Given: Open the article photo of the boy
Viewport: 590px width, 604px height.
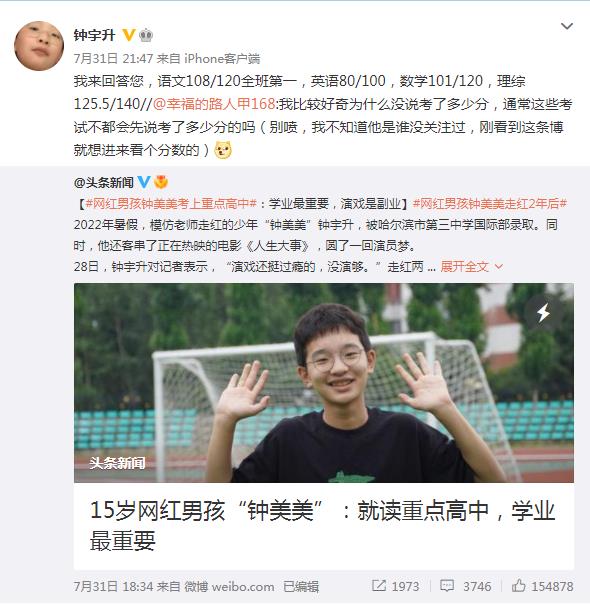Looking at the screenshot, I should coord(324,383).
